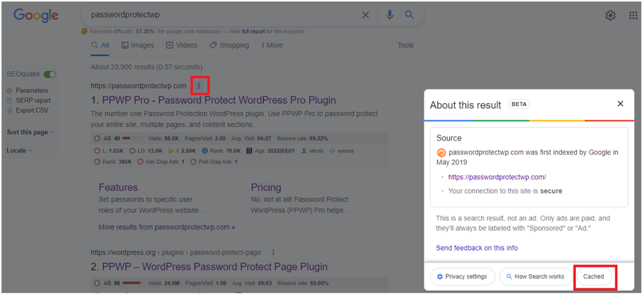Click the whois link in SEOquake bar
Viewport: 644px width, 295px height.
click(x=312, y=151)
